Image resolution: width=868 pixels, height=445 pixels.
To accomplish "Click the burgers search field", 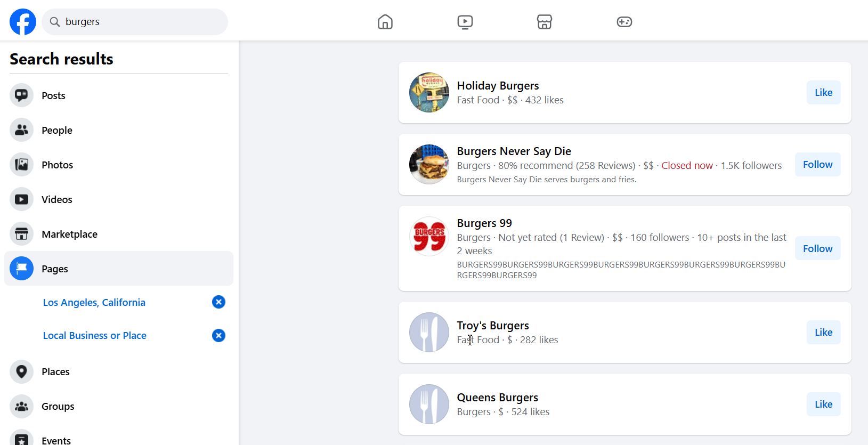I will (x=135, y=22).
